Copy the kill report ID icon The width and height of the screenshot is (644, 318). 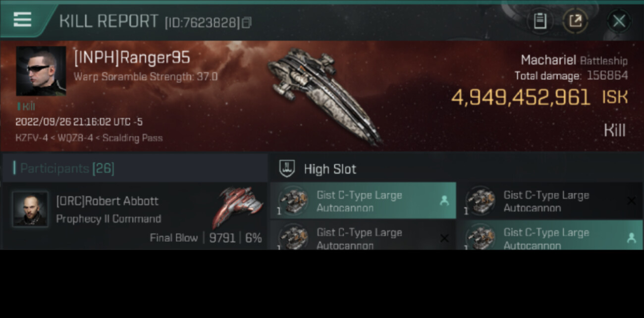pyautogui.click(x=247, y=22)
